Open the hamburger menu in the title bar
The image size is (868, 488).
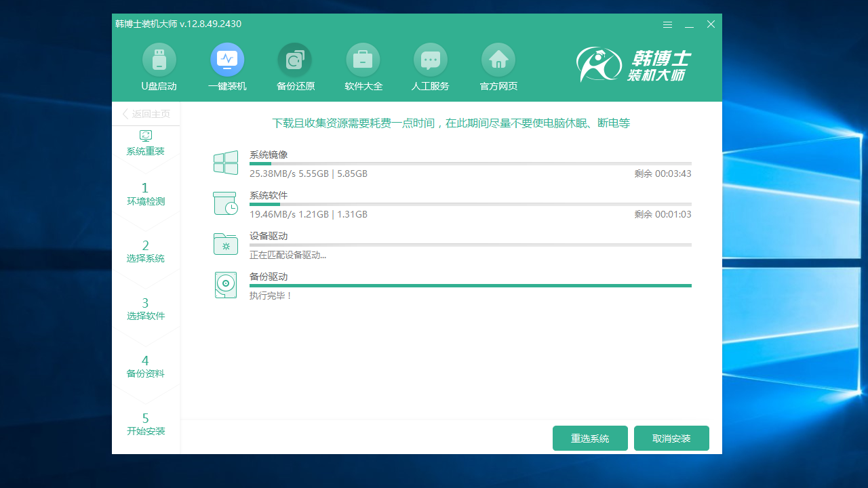(x=667, y=24)
